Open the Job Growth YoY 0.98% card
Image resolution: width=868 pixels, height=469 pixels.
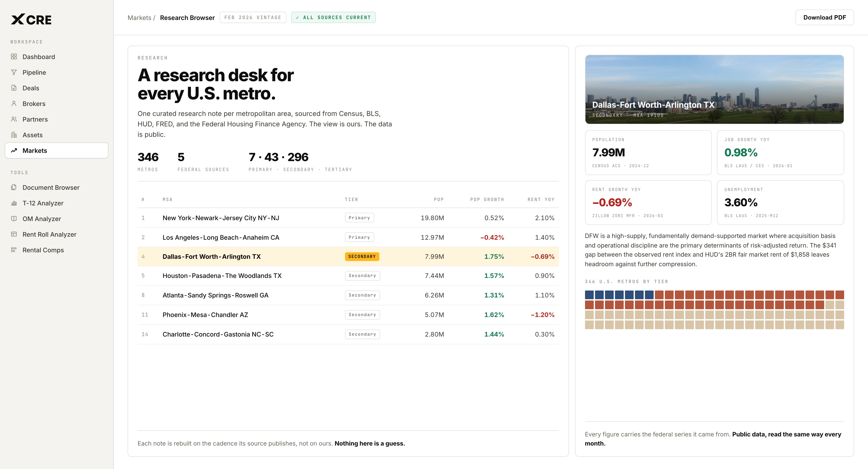780,152
